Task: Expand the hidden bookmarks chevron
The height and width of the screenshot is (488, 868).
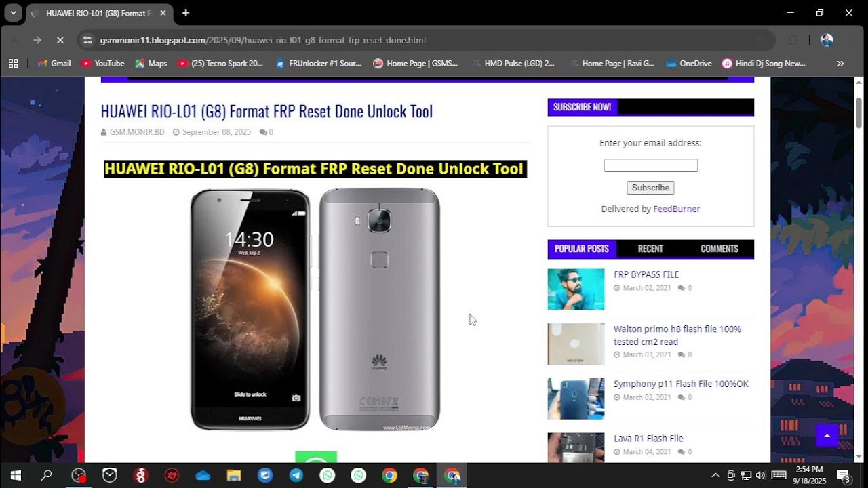Action: click(841, 63)
